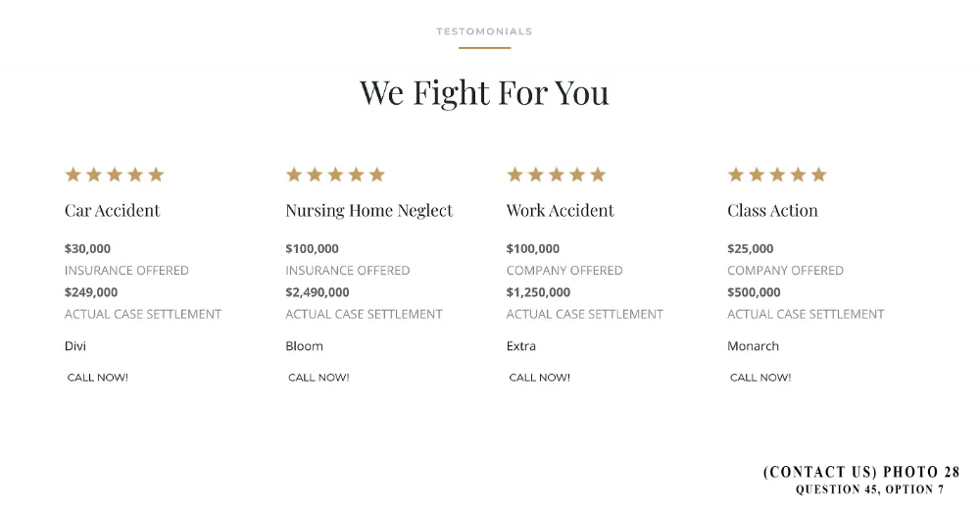This screenshot has width=980, height=513.
Task: Open the Nursing Home Neglect heading
Action: point(368,211)
